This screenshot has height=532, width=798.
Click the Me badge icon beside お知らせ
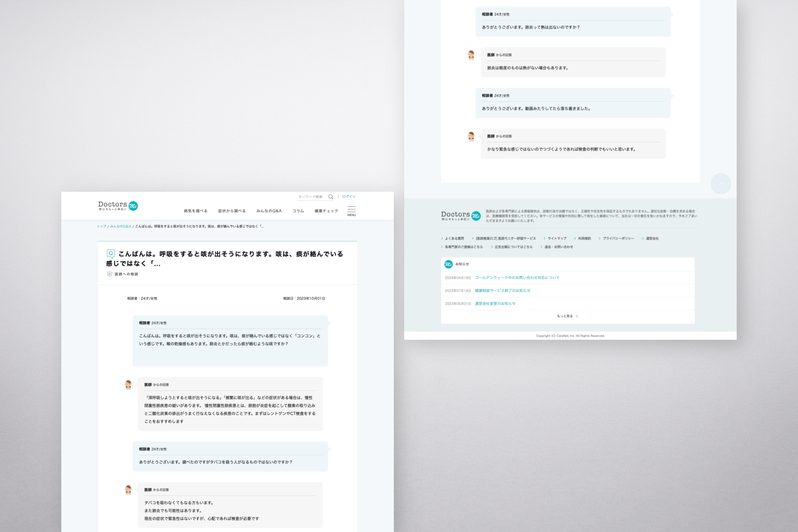[x=448, y=264]
